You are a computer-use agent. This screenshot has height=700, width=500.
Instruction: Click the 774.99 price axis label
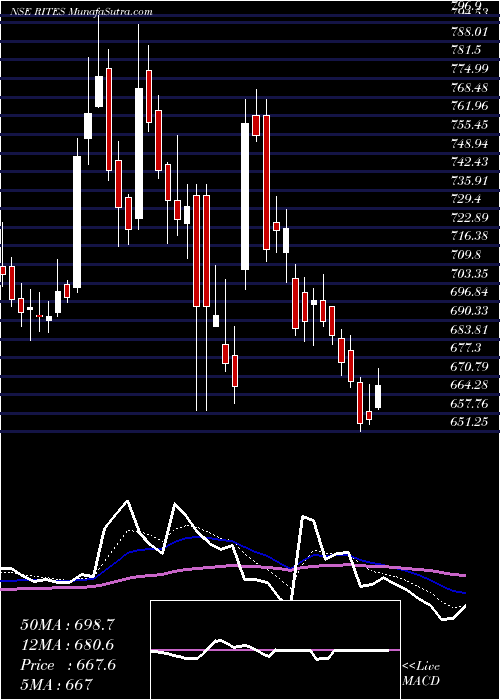click(469, 69)
